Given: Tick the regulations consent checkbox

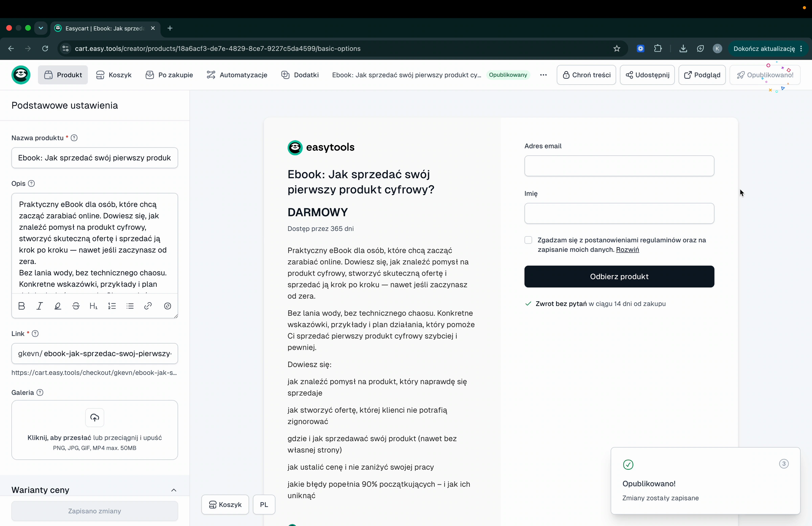Looking at the screenshot, I should [x=528, y=240].
